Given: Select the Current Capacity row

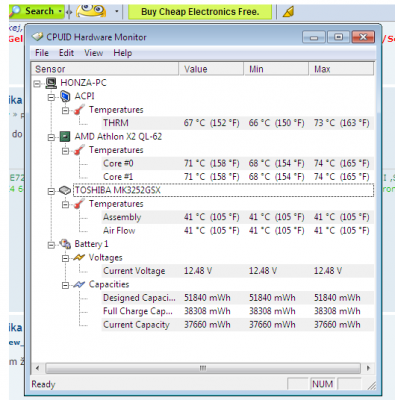Looking at the screenshot, I should pos(238,325).
